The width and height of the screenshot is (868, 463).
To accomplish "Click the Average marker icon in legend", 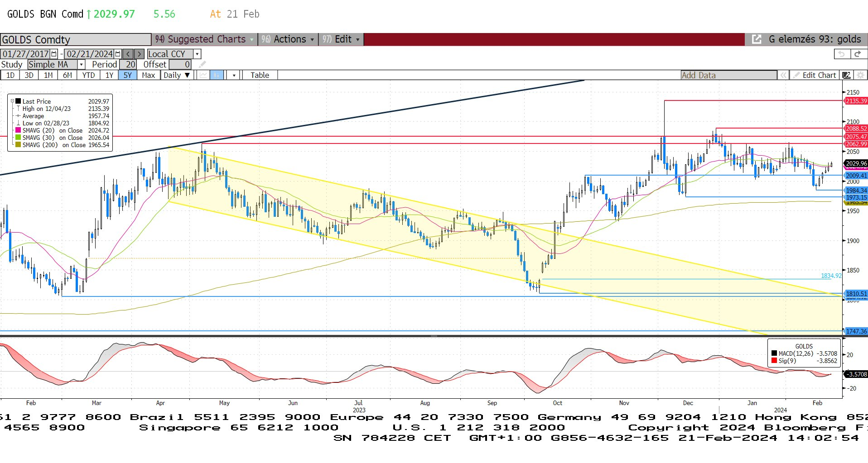I will 18,116.
